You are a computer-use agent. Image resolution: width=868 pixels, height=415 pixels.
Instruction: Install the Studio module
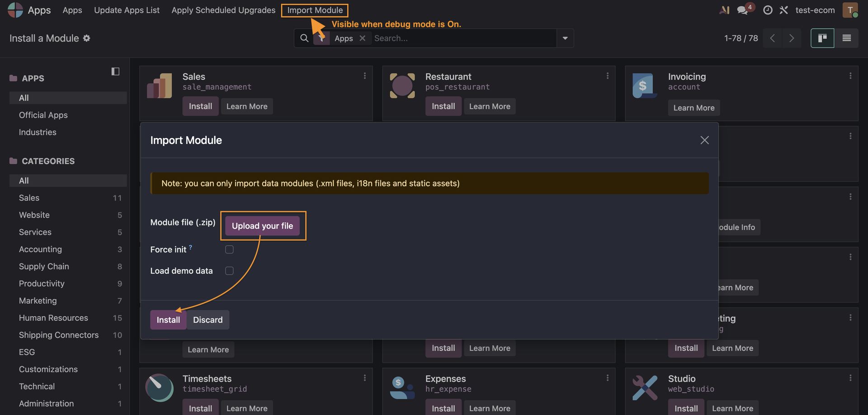[x=686, y=408]
